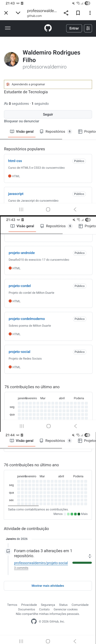The width and height of the screenshot is (96, 644).
Task: Open the GitHub hamburger navigation menu
Action: pyautogui.click(x=8, y=28)
